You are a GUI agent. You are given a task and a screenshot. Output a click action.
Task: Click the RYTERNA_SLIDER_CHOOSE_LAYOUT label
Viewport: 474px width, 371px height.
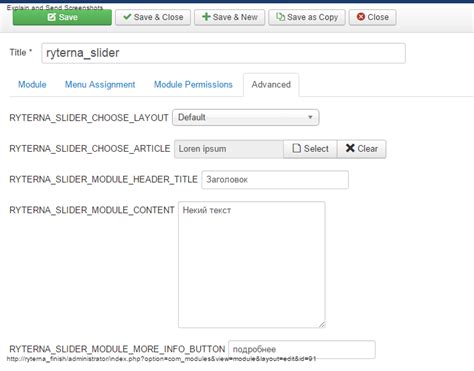(x=89, y=118)
